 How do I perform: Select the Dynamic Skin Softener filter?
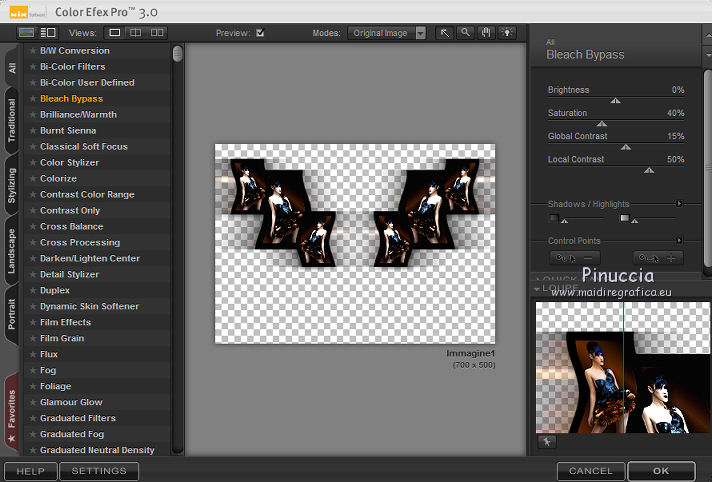click(89, 306)
